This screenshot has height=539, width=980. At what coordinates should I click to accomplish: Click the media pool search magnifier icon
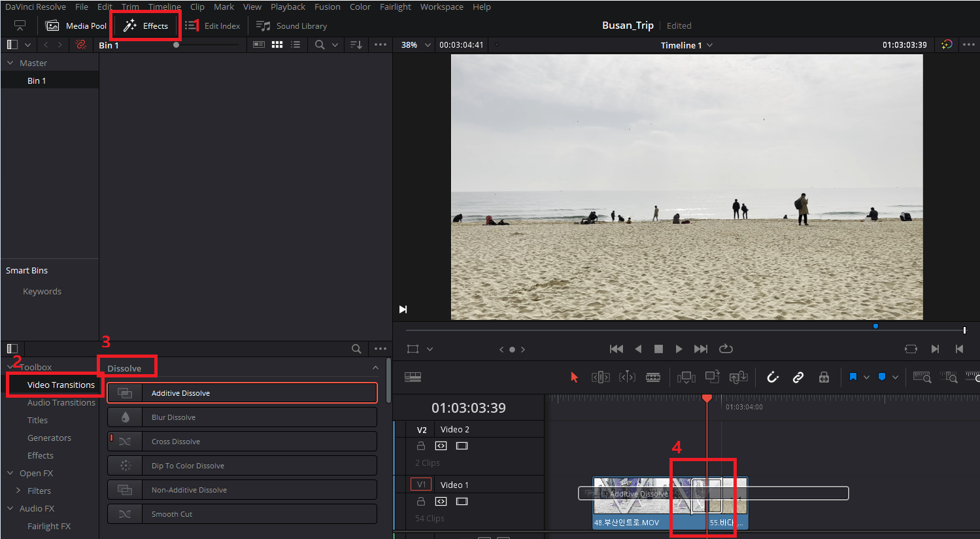pos(320,45)
